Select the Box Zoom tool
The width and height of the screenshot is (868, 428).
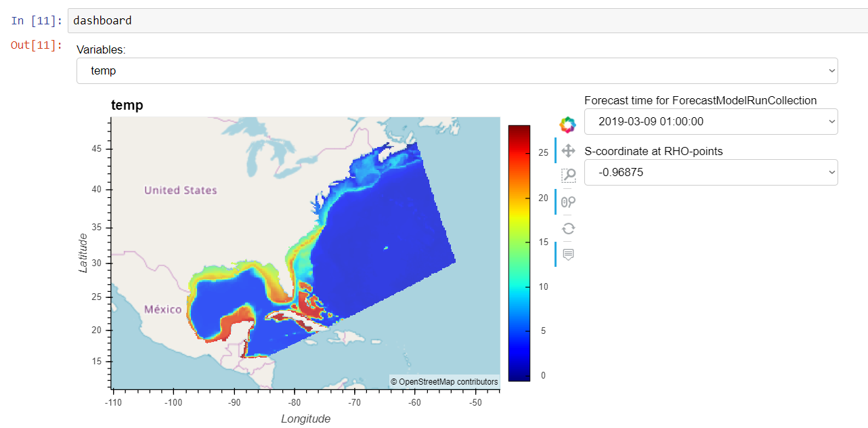tap(568, 175)
